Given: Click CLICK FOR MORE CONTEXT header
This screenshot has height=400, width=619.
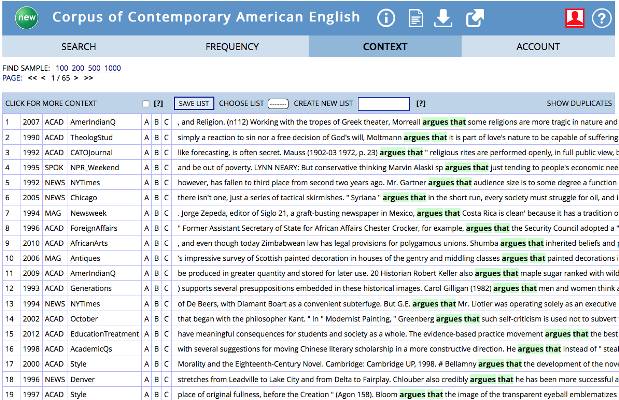Looking at the screenshot, I should 51,103.
